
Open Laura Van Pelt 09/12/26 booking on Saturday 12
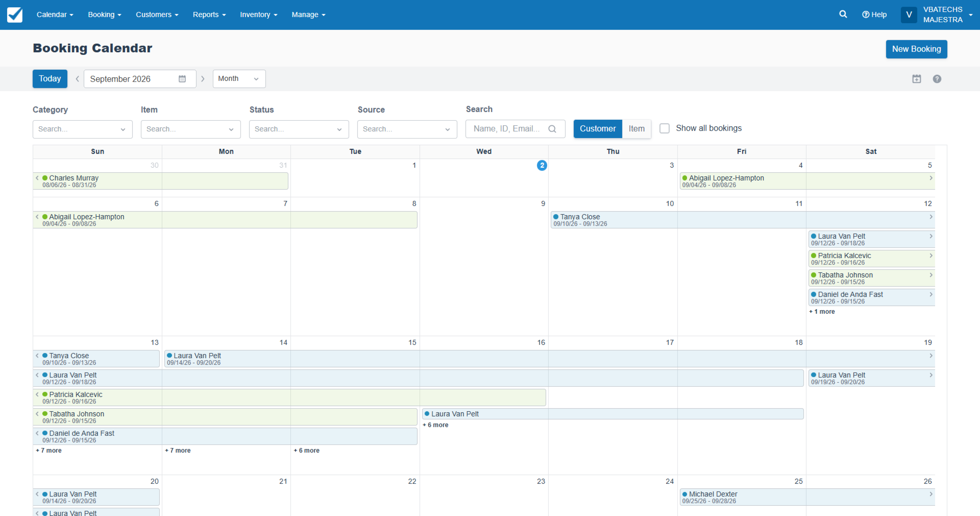click(872, 239)
